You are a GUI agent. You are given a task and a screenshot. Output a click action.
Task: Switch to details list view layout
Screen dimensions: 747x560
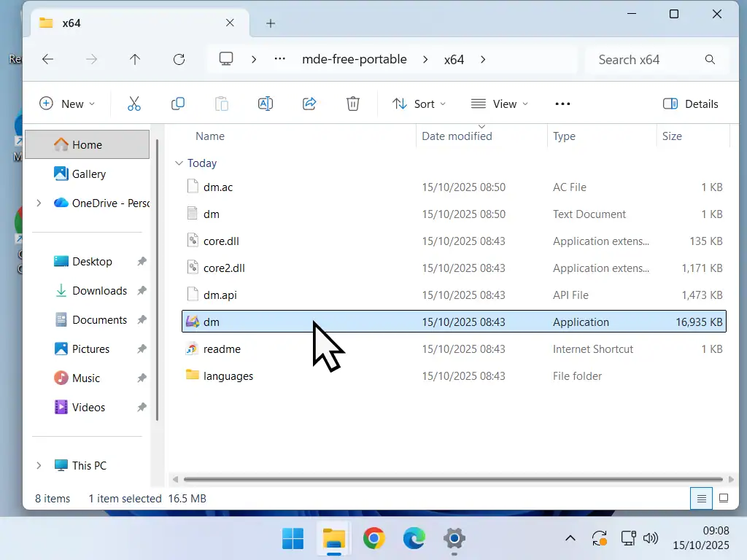[701, 499]
